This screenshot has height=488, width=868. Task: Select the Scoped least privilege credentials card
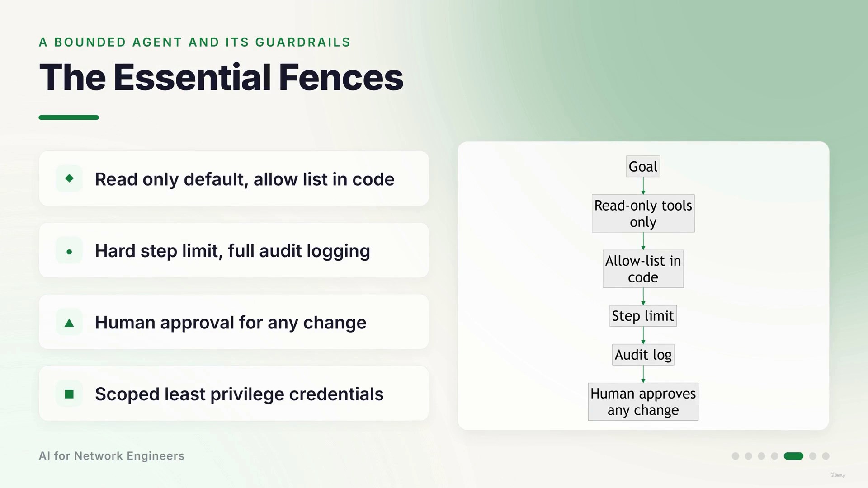(x=234, y=394)
